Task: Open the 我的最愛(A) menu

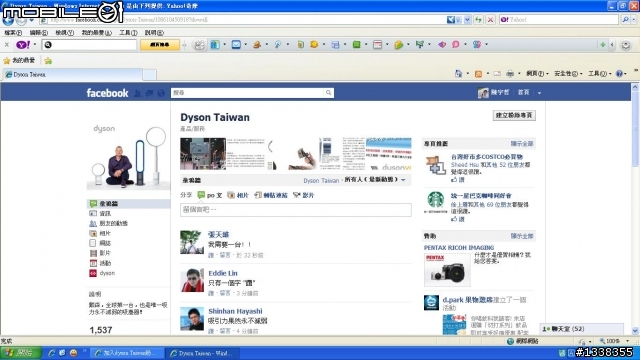Action: [x=96, y=33]
